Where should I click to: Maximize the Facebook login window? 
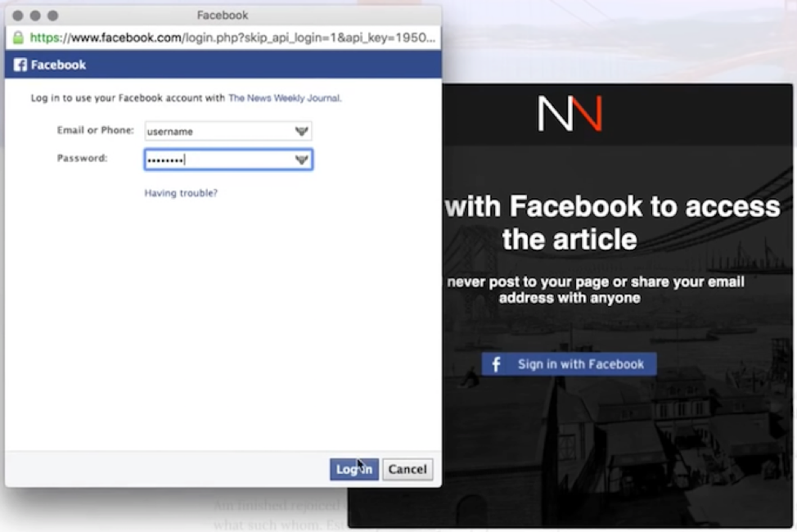(52, 16)
